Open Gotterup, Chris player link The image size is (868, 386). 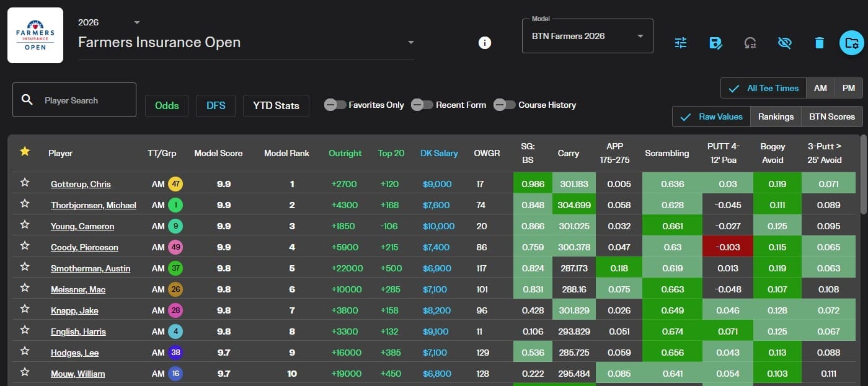81,184
